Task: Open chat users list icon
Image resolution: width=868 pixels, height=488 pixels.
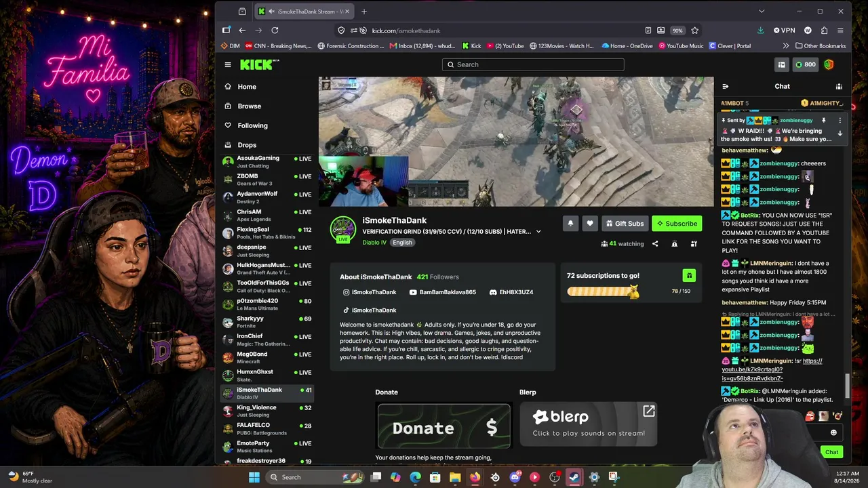Action: coord(839,86)
